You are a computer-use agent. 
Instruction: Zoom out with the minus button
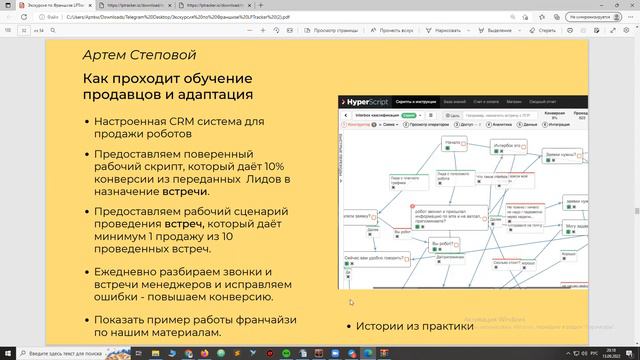250,30
